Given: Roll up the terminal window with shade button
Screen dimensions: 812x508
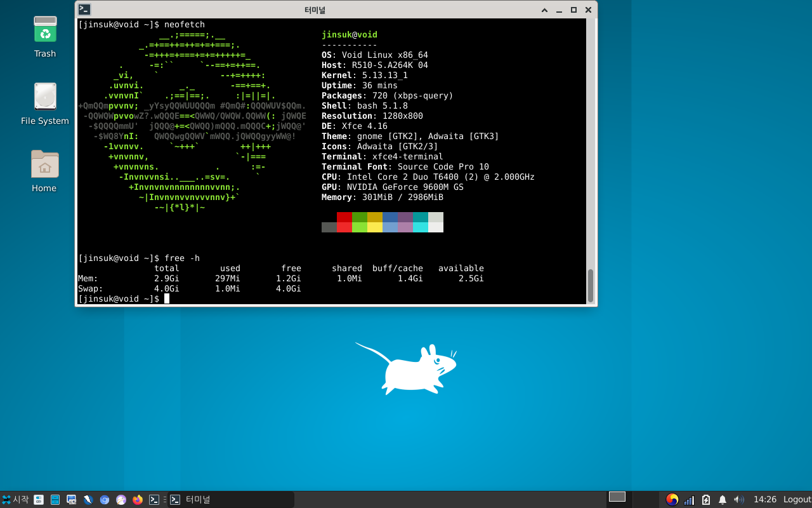Looking at the screenshot, I should pyautogui.click(x=544, y=10).
